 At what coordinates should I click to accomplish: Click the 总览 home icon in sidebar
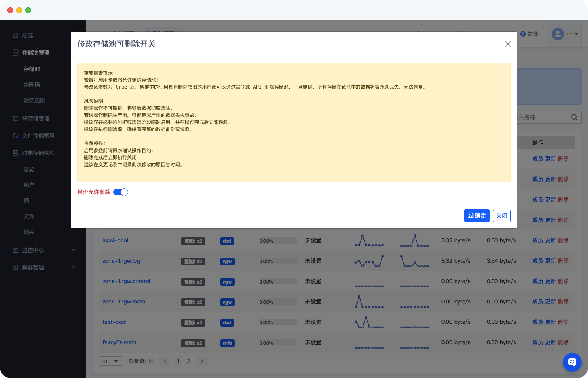tap(16, 35)
